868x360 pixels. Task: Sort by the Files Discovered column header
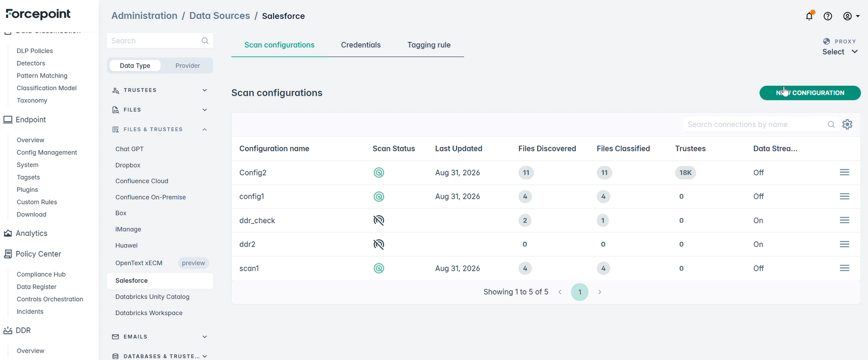pos(547,148)
